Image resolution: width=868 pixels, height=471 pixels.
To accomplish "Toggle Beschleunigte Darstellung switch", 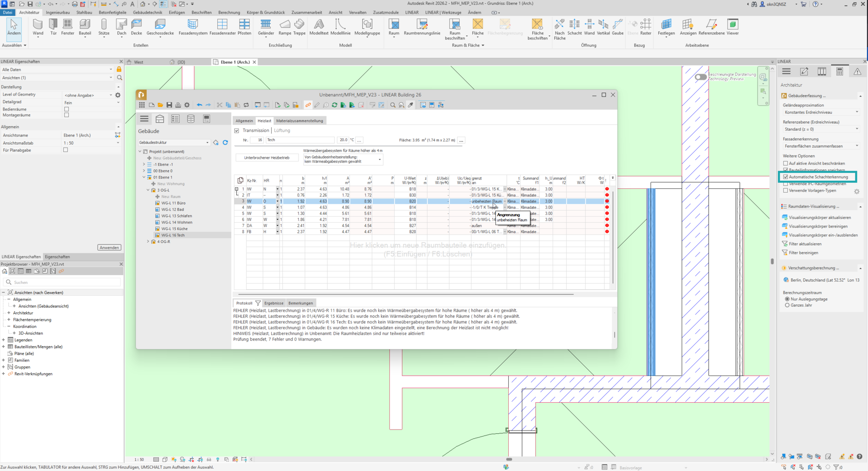I will 700,77.
